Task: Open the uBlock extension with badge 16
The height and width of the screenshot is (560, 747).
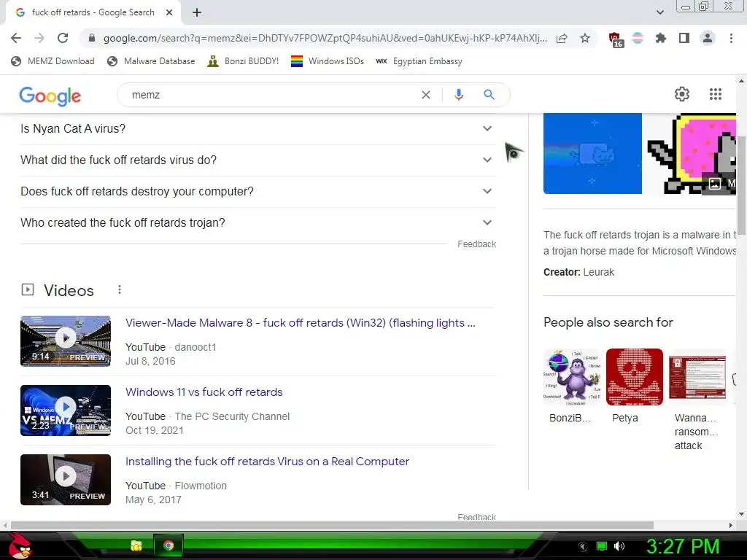Action: (616, 39)
